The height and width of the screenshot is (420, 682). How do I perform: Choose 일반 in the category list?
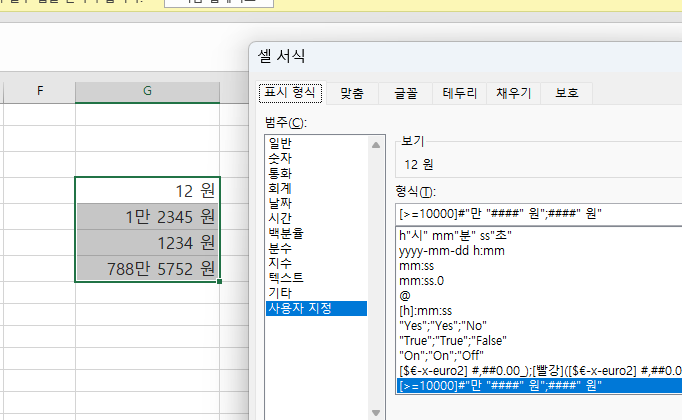point(279,142)
